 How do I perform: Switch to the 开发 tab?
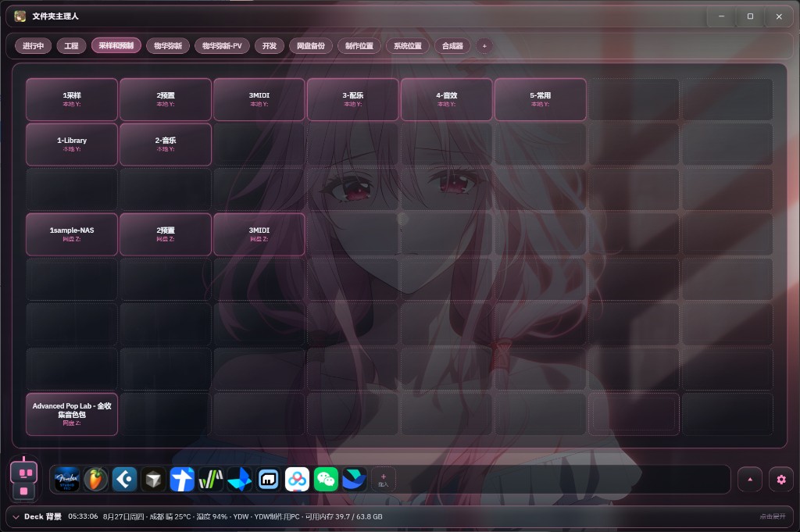(x=270, y=46)
